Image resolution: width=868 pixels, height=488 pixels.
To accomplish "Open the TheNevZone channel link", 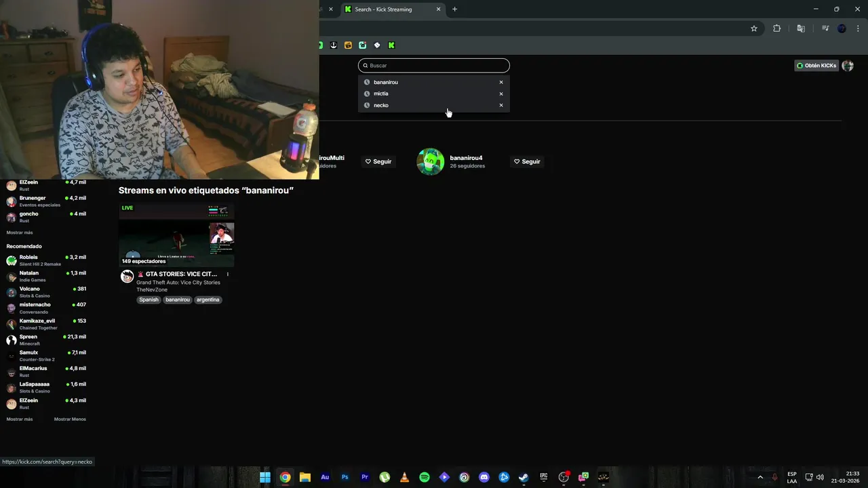I will 152,290.
